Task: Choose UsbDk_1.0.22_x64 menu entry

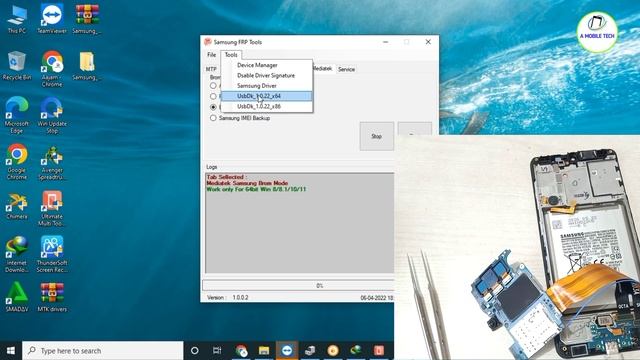Action: pos(267,96)
